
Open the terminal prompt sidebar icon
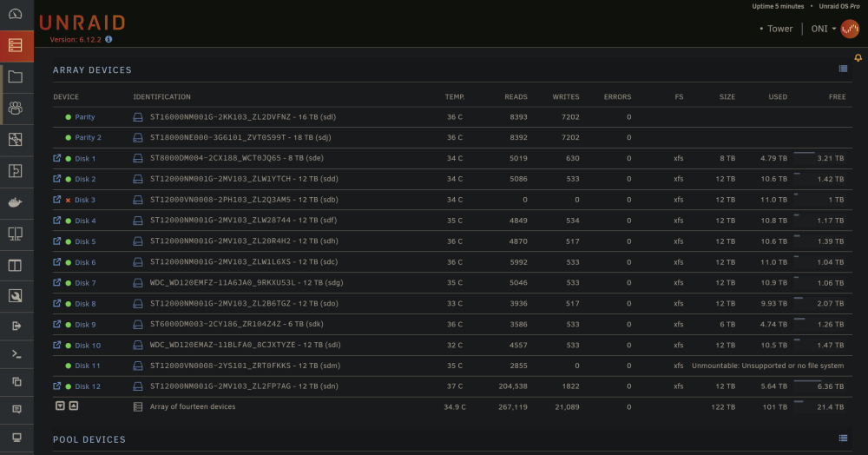point(16,353)
